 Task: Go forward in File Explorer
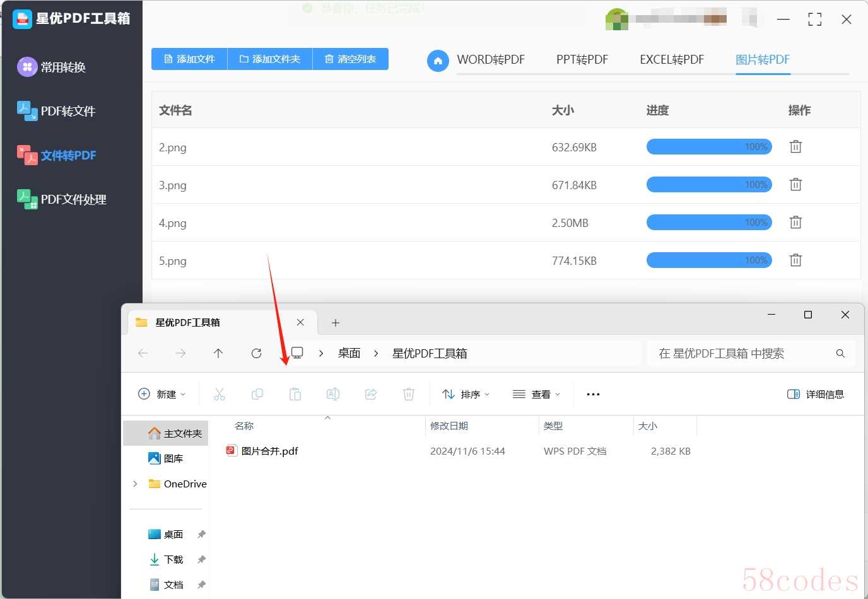click(181, 353)
